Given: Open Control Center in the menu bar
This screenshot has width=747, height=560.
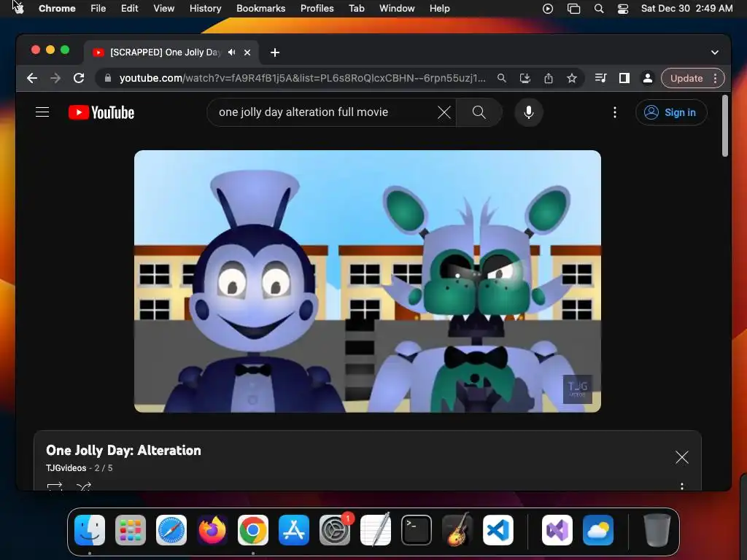Looking at the screenshot, I should point(623,9).
